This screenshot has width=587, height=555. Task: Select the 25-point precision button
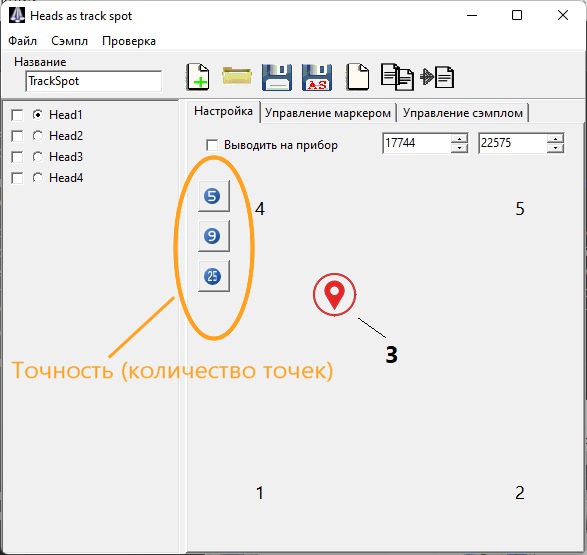click(x=213, y=276)
